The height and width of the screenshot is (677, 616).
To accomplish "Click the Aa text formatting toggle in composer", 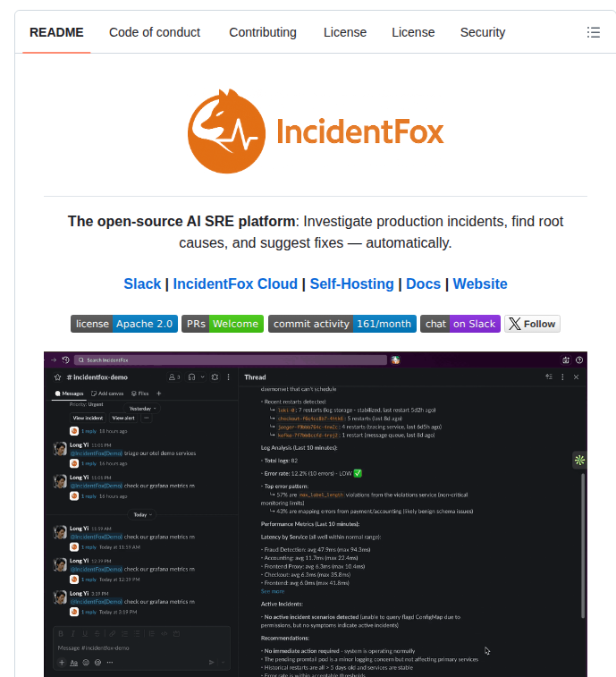I will 74,663.
